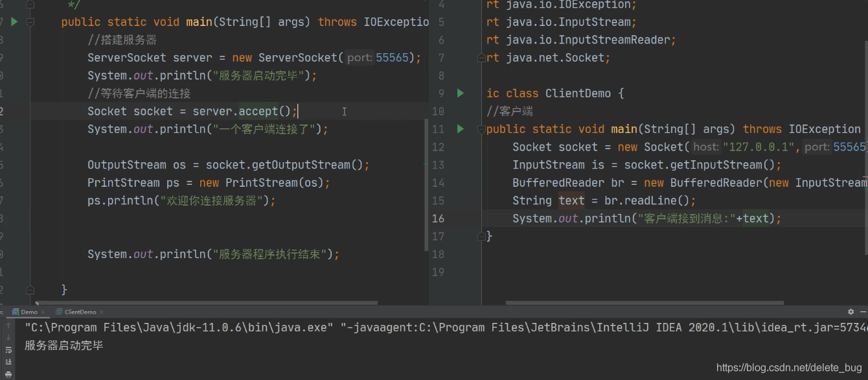
Task: Click new PrintStream(os) expression
Action: [260, 183]
